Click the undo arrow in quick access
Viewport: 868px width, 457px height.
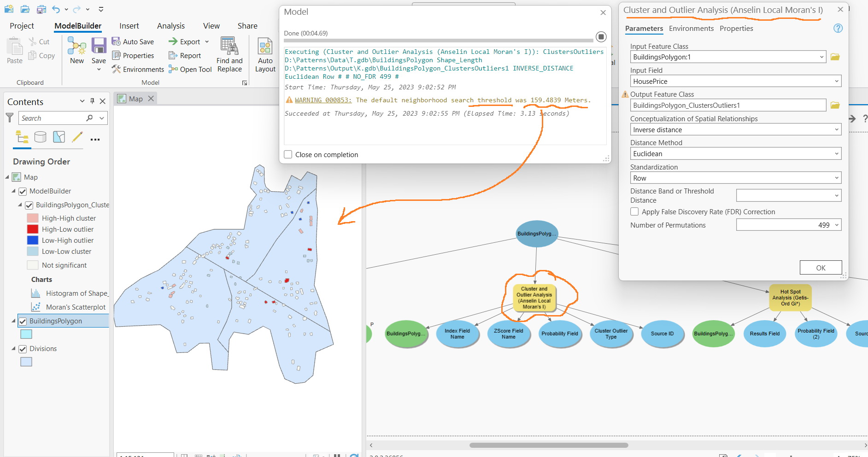(56, 9)
